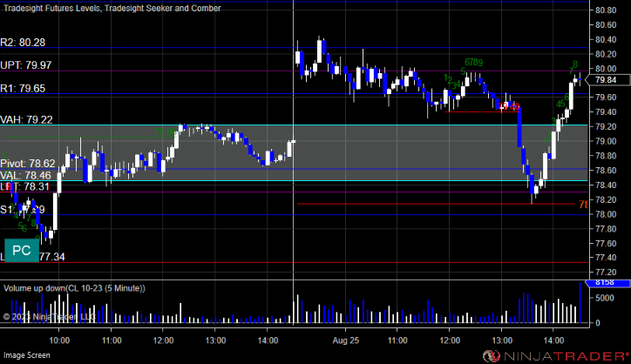Click the 5000 volume axis label

[605, 298]
